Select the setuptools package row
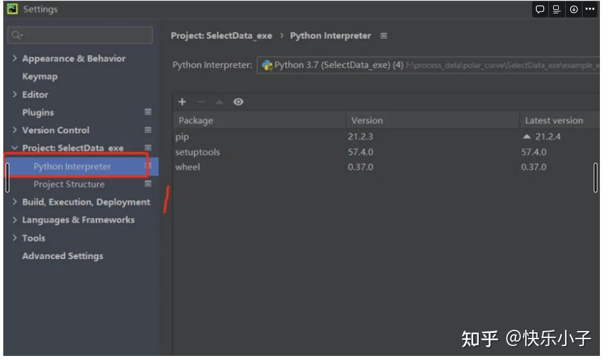Image resolution: width=608 pixels, height=364 pixels. (x=386, y=152)
